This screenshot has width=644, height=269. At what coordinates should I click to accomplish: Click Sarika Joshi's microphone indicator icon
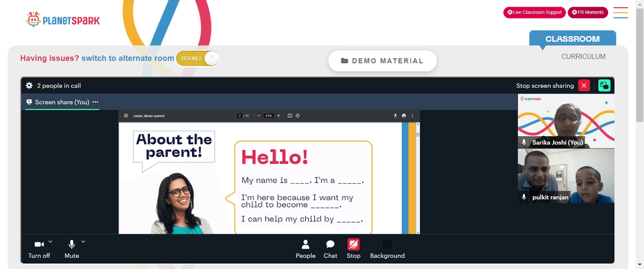coord(524,143)
